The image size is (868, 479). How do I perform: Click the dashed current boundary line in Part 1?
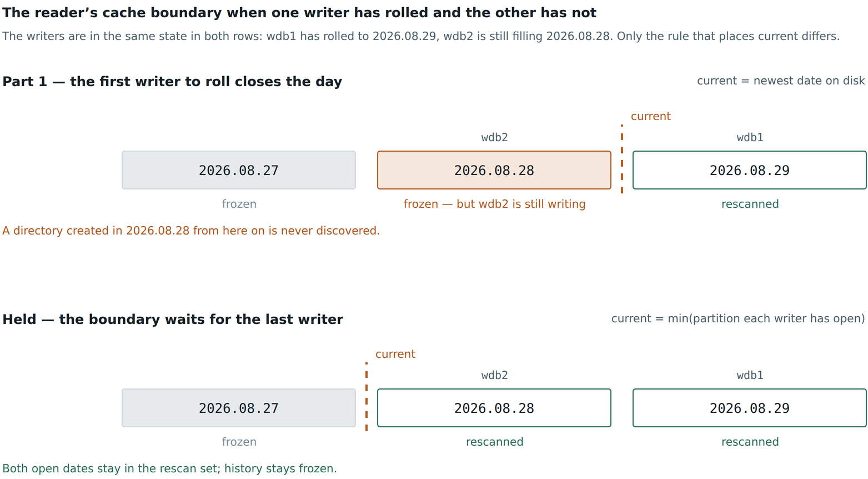[x=622, y=159]
